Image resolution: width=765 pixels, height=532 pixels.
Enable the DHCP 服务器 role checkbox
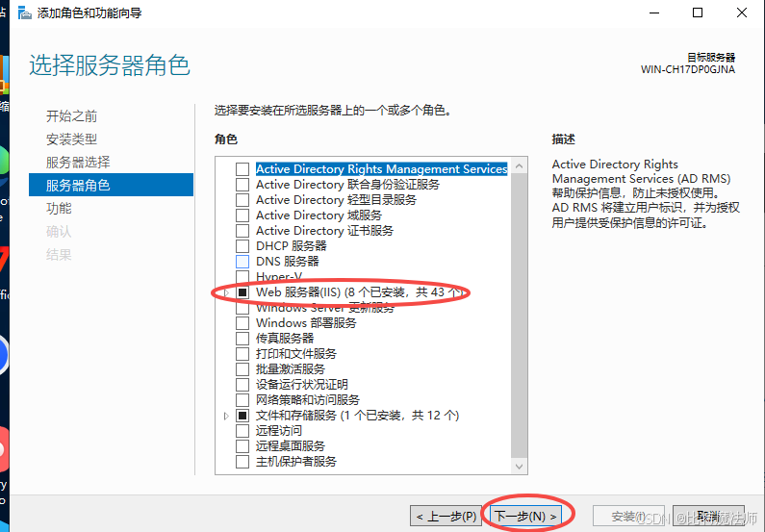click(x=242, y=246)
